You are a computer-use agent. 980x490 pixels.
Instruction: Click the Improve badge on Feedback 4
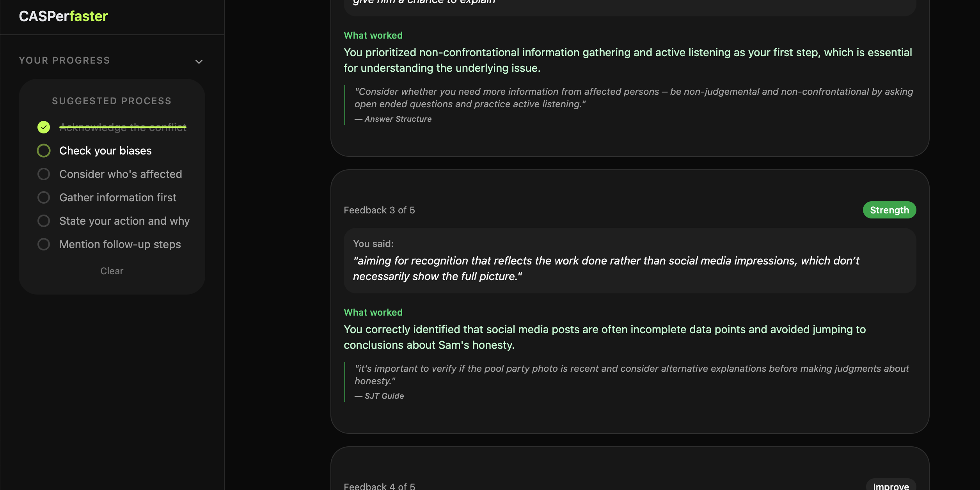pyautogui.click(x=891, y=486)
